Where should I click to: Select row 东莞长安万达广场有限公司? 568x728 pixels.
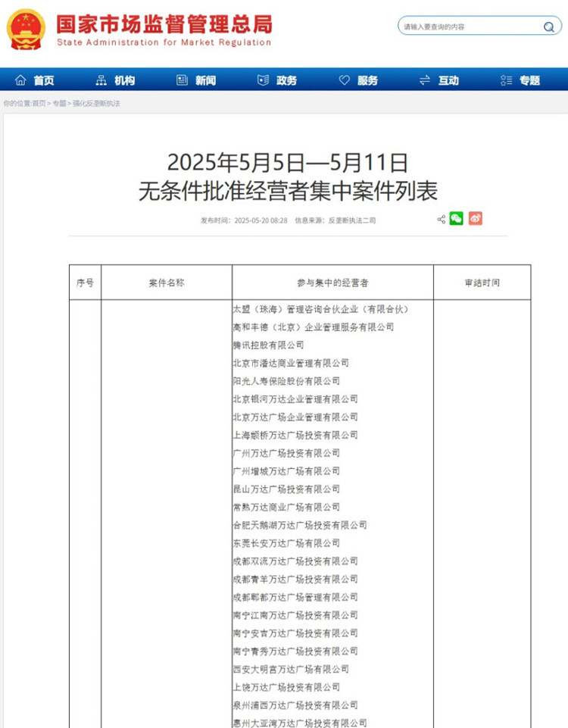coord(286,543)
